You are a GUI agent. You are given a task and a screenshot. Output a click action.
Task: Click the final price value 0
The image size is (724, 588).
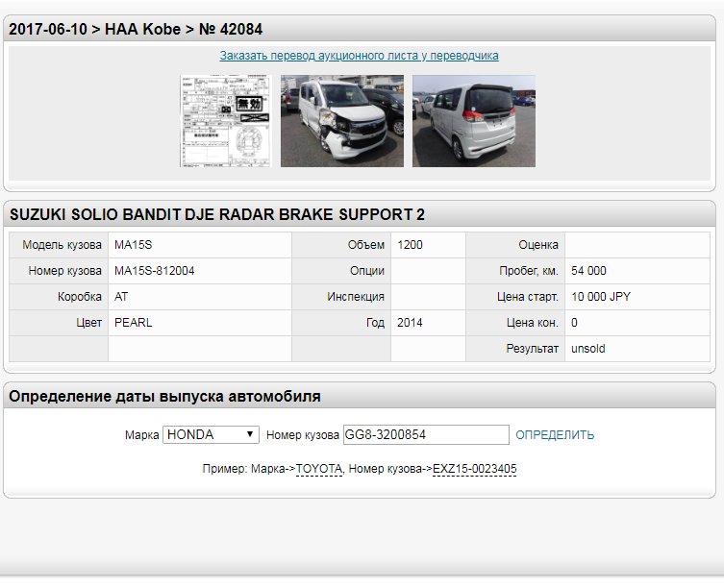click(x=574, y=323)
